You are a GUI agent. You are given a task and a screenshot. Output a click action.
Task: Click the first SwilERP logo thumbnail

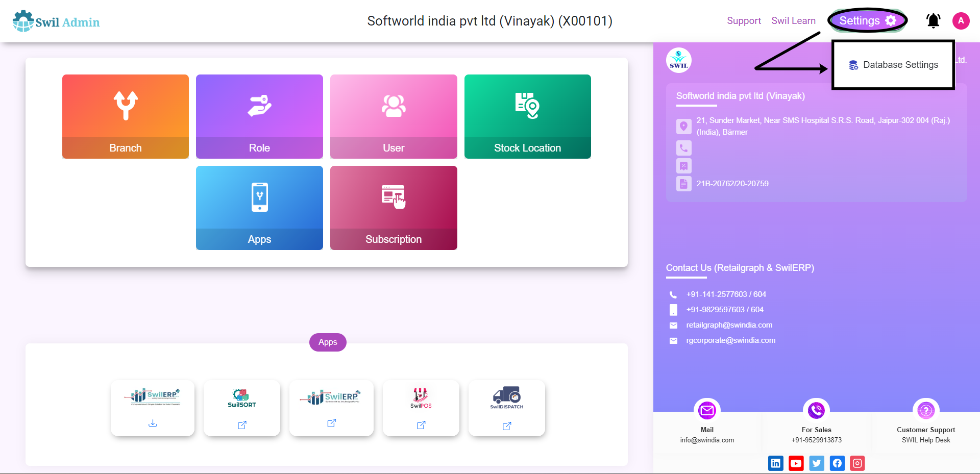(x=153, y=396)
